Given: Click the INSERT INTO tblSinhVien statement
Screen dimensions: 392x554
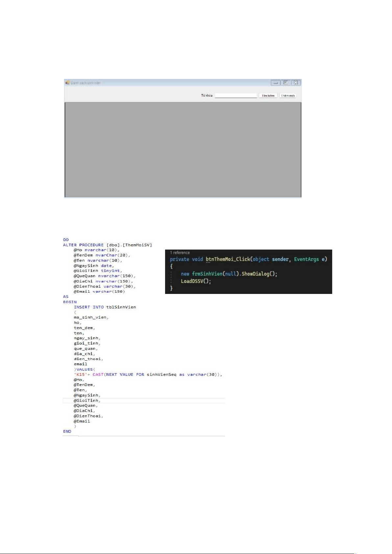Looking at the screenshot, I should 105,307.
